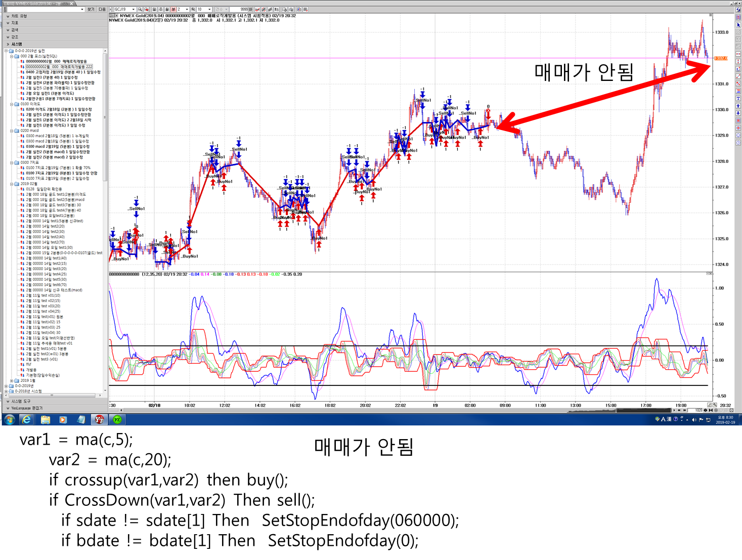
Task: Click the blue down arrow tool in right toolbar
Action: pos(738,113)
